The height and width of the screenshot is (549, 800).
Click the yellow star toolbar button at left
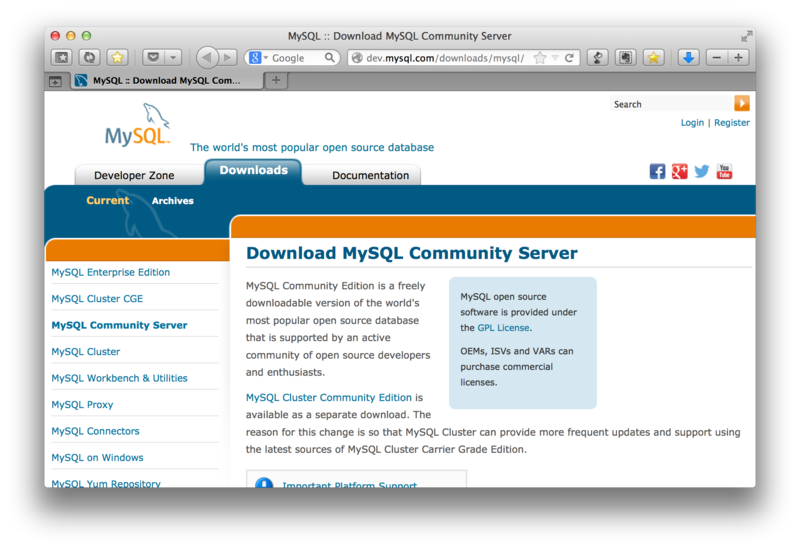point(117,58)
